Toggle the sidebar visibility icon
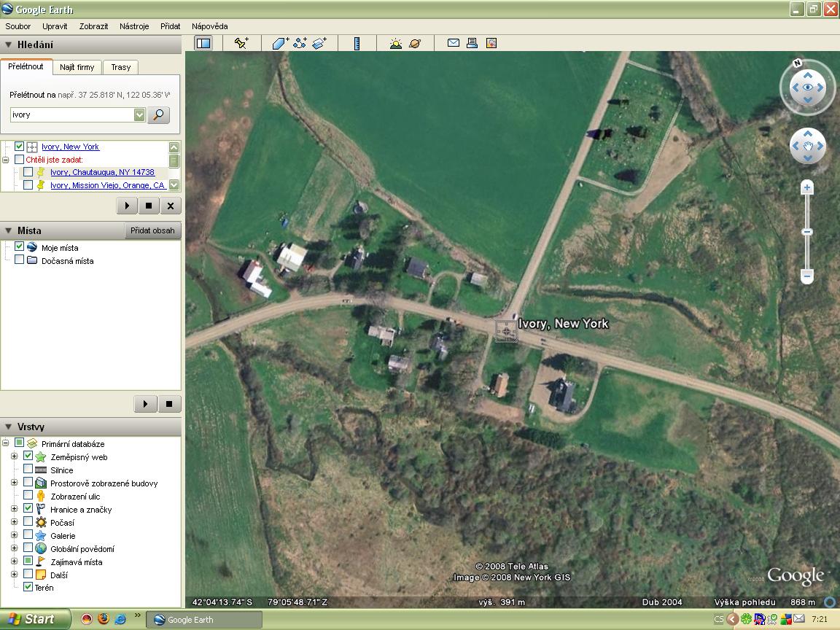The height and width of the screenshot is (630, 840). click(203, 43)
